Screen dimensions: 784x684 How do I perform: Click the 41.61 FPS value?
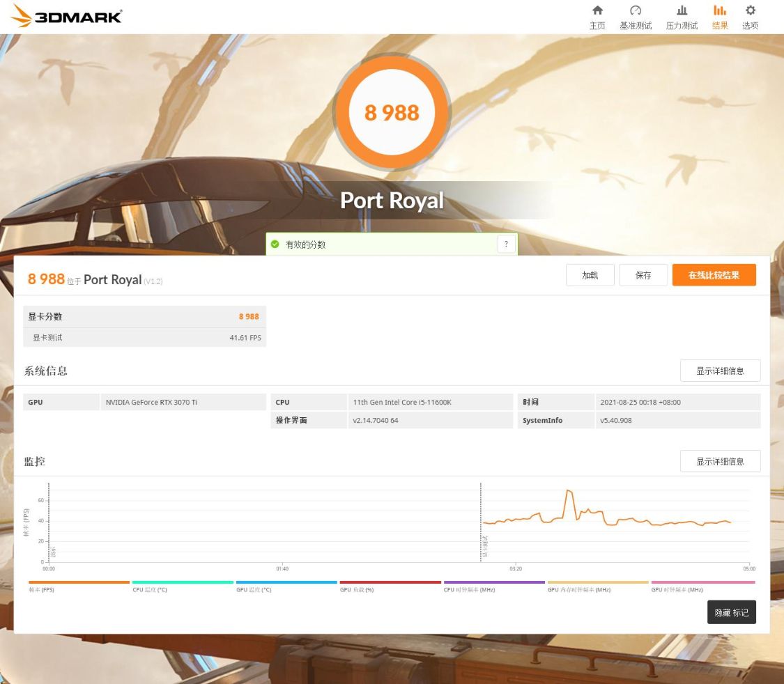(245, 338)
